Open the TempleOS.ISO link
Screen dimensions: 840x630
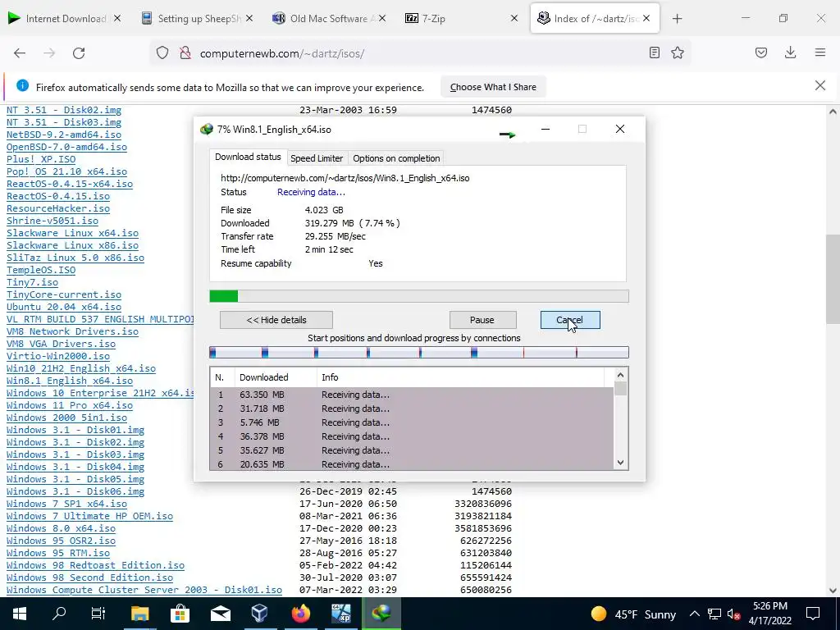[41, 270]
